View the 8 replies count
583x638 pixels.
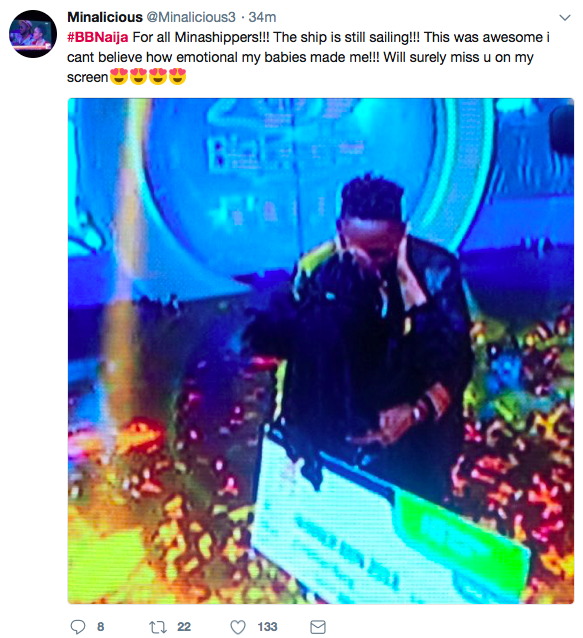tap(100, 627)
